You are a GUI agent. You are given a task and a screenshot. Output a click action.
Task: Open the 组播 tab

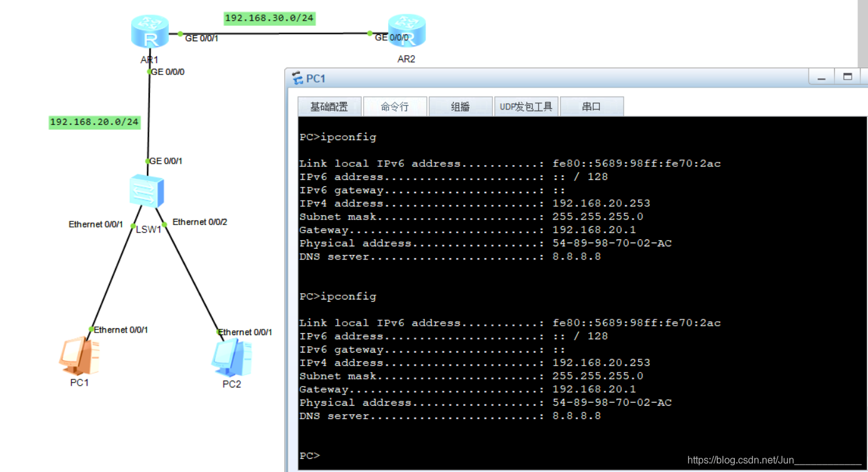tap(461, 107)
